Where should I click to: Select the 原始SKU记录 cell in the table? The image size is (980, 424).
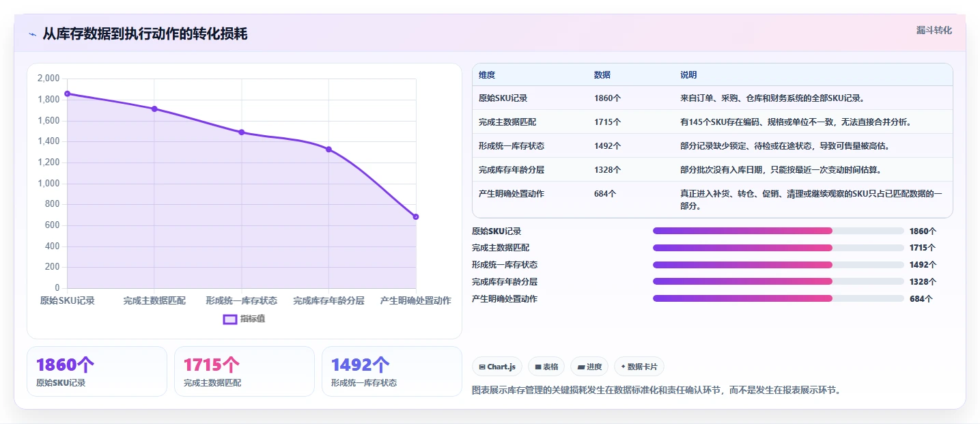(503, 98)
